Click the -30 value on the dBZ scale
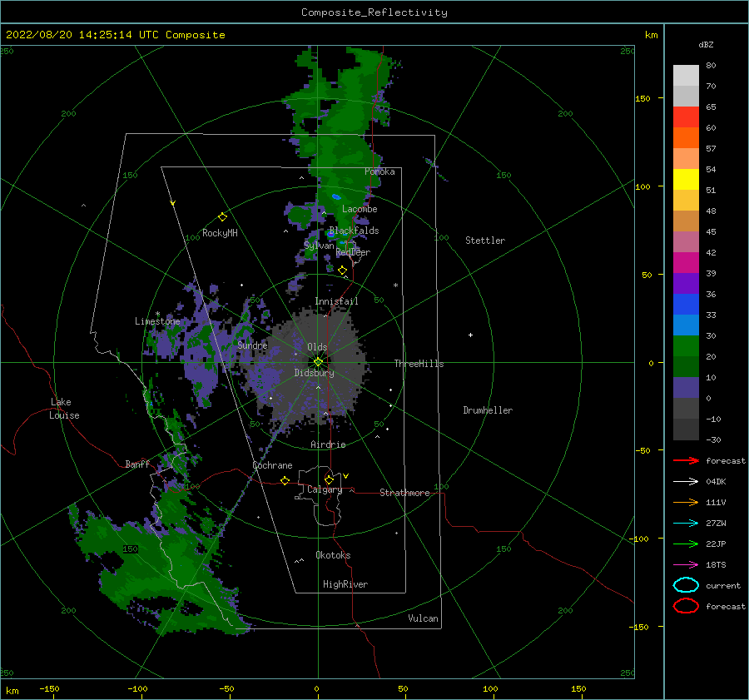The image size is (749, 700). 713,439
